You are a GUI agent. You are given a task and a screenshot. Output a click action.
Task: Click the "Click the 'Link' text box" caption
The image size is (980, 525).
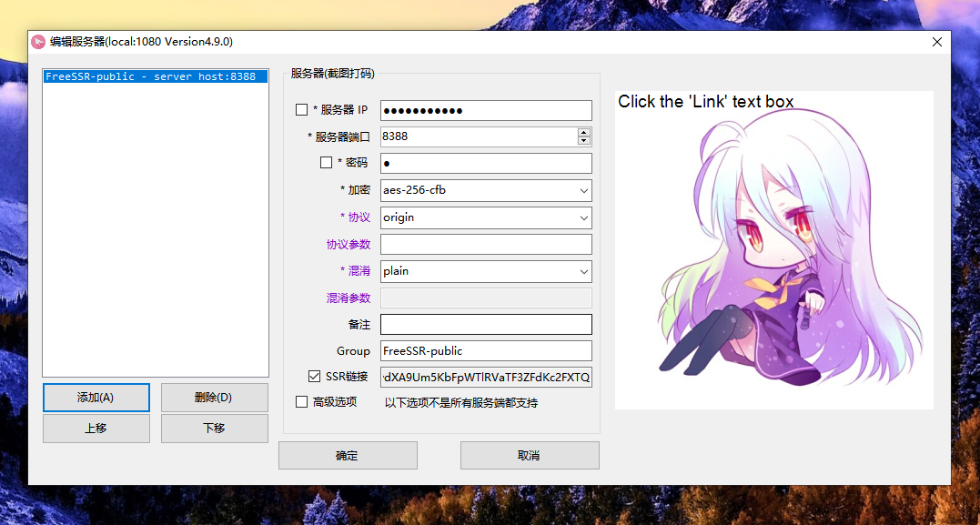(705, 102)
